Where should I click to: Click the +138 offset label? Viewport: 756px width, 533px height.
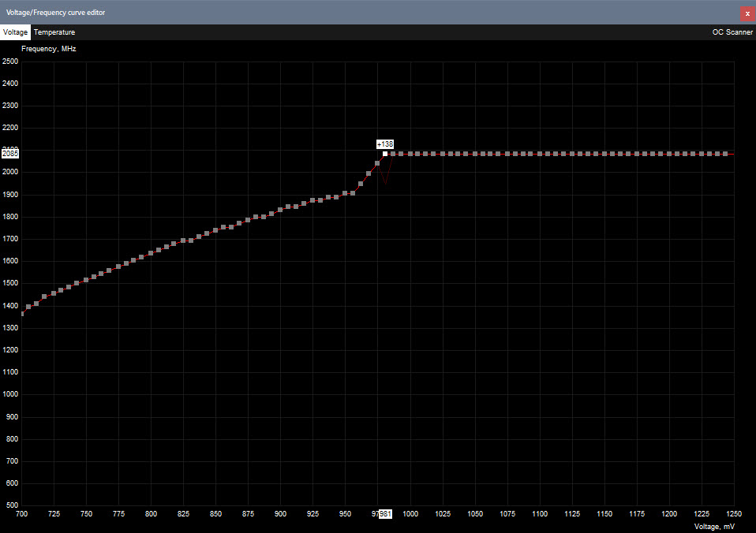point(385,144)
